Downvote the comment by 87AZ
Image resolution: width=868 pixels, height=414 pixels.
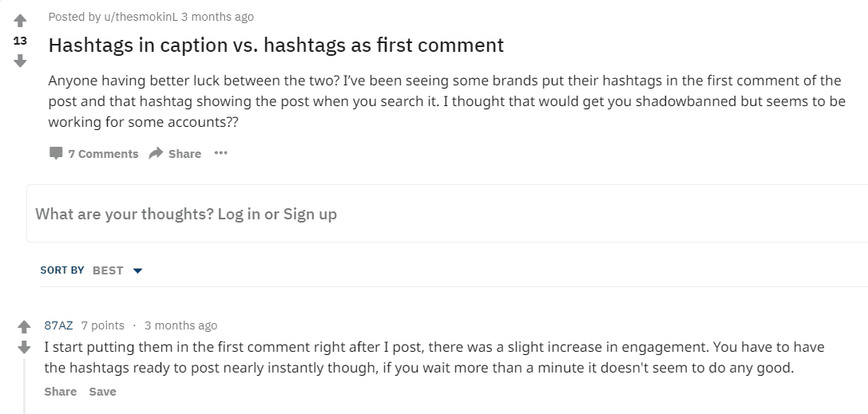coord(25,347)
